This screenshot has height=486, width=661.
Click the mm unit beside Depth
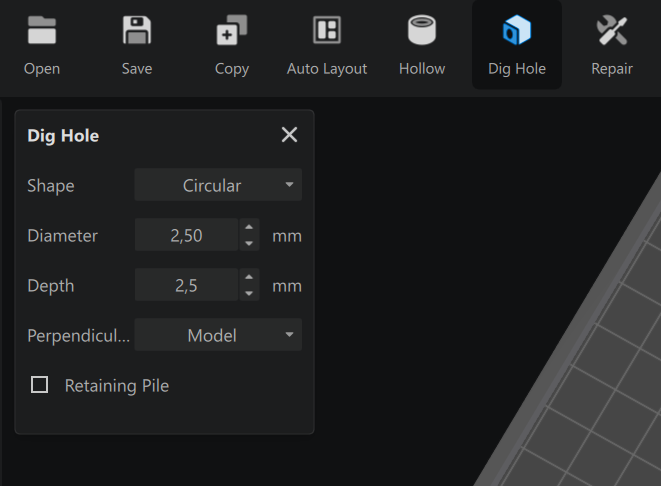pos(287,287)
